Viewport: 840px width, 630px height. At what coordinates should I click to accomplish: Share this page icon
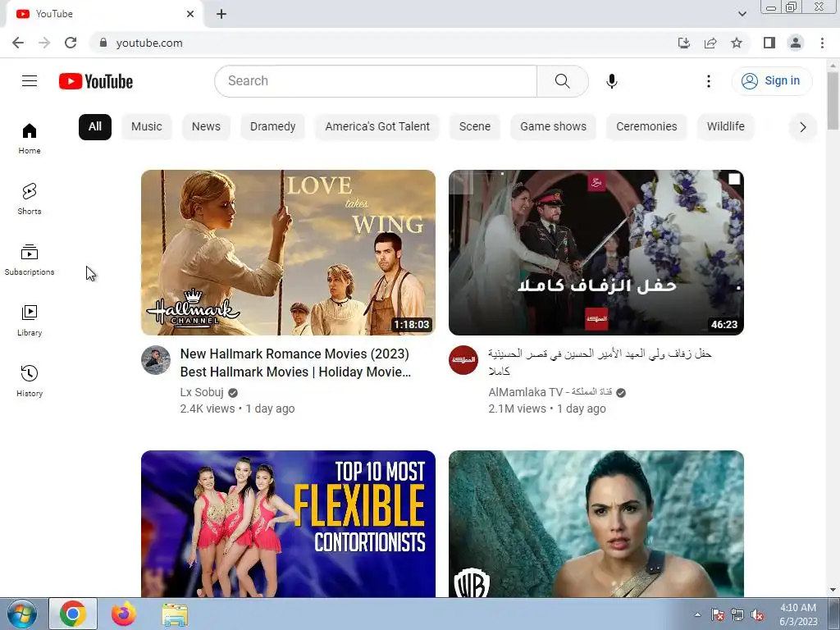tap(710, 43)
